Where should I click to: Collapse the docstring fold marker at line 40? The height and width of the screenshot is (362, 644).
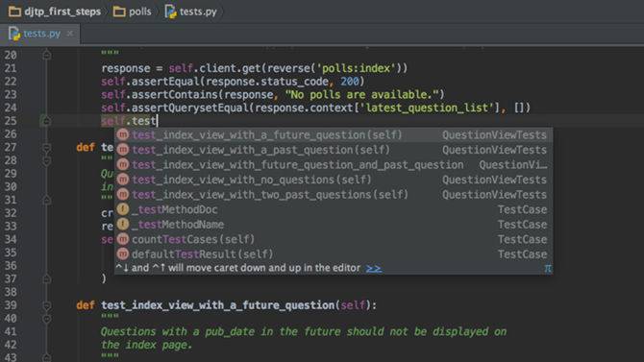(x=46, y=319)
